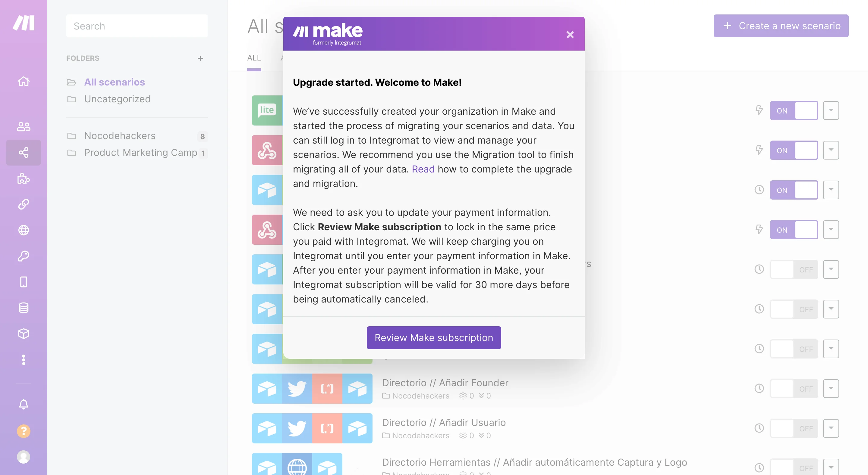Click the orange help question mark
The image size is (868, 475).
pos(24,431)
